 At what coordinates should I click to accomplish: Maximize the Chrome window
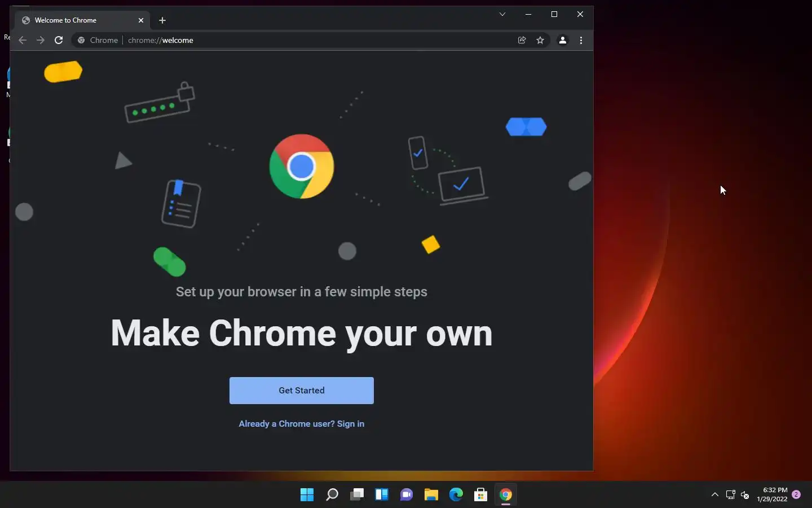pos(554,14)
